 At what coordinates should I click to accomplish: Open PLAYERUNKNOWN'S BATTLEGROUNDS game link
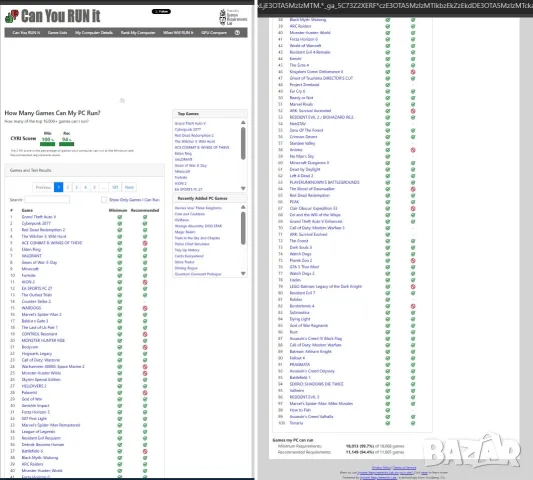[324, 183]
